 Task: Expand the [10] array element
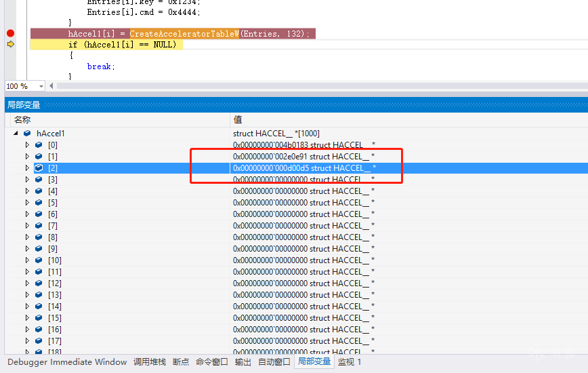coord(27,260)
